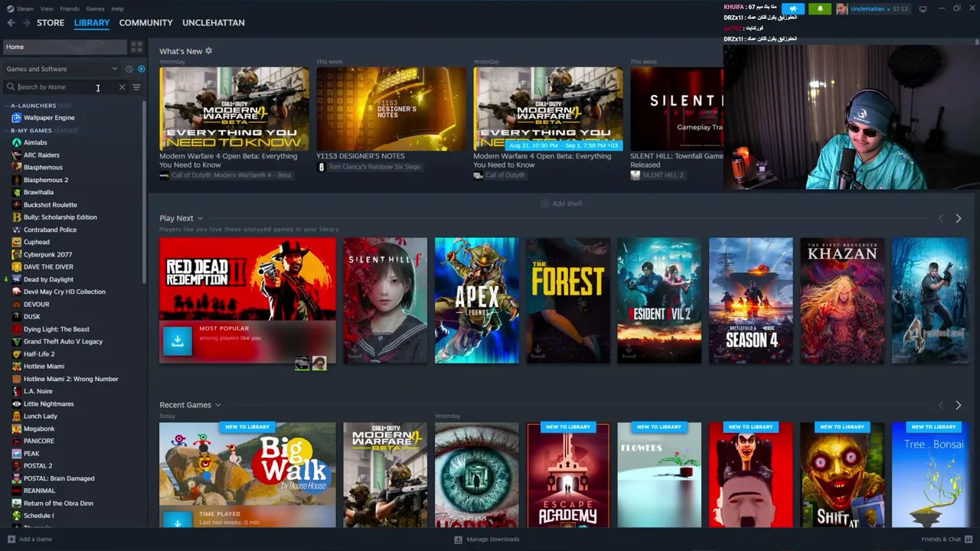The width and height of the screenshot is (980, 551).
Task: Select POSTAL: Brain Damaged in list
Action: [59, 478]
